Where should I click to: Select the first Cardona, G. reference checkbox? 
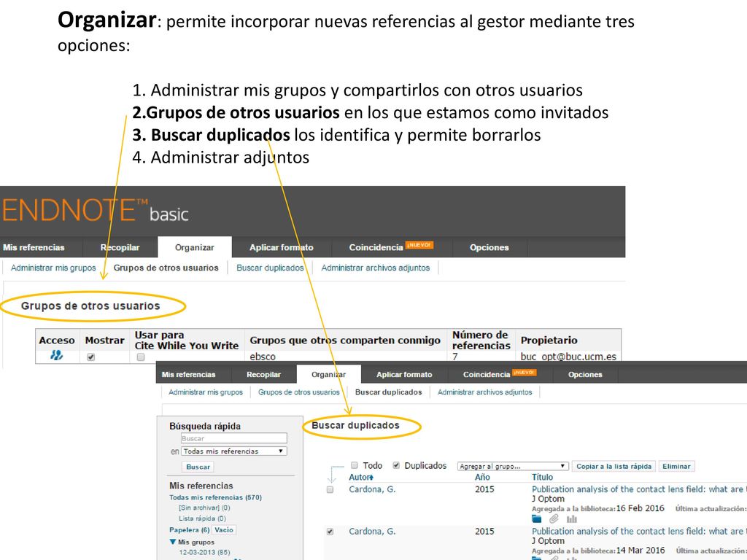point(330,489)
